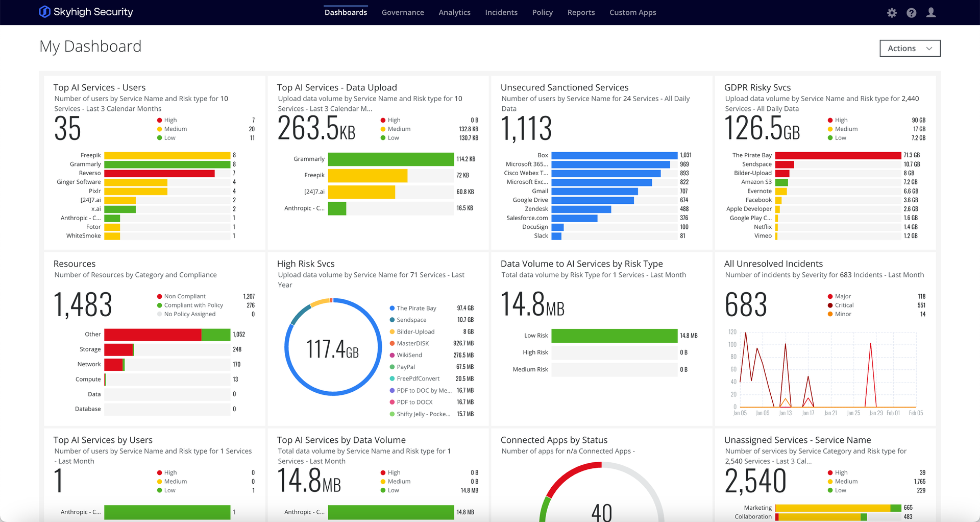
Task: Open Unassigned Services - Service Name card title
Action: [797, 440]
